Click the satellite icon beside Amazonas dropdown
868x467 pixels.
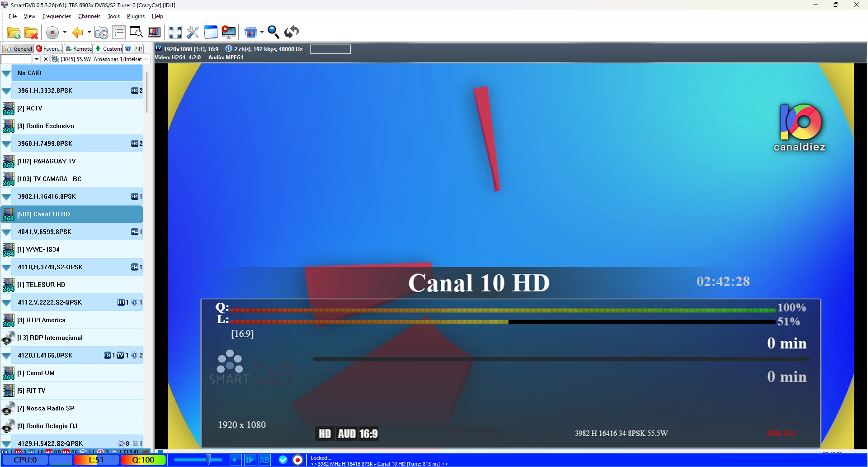click(55, 59)
